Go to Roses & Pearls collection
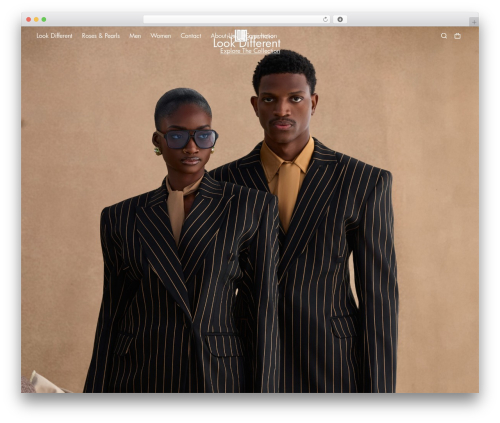The width and height of the screenshot is (500, 423). coord(101,36)
